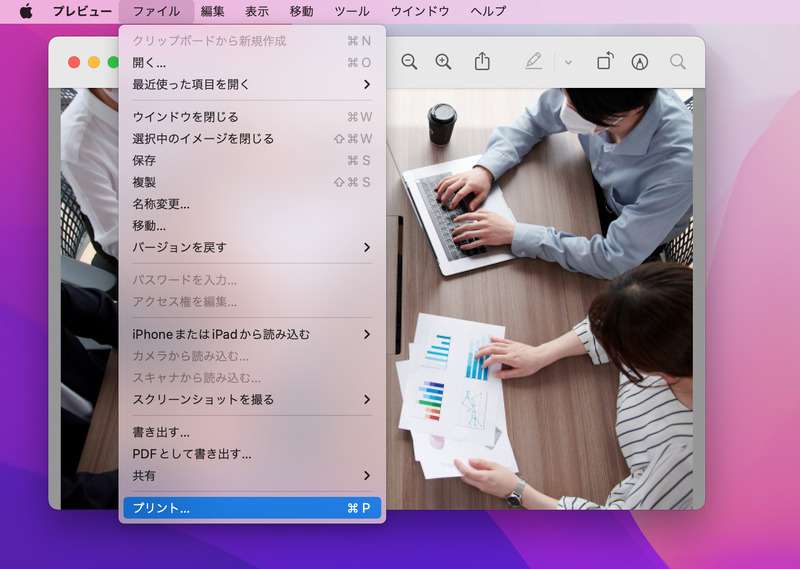
Task: Open the ツール menu
Action: pos(352,11)
